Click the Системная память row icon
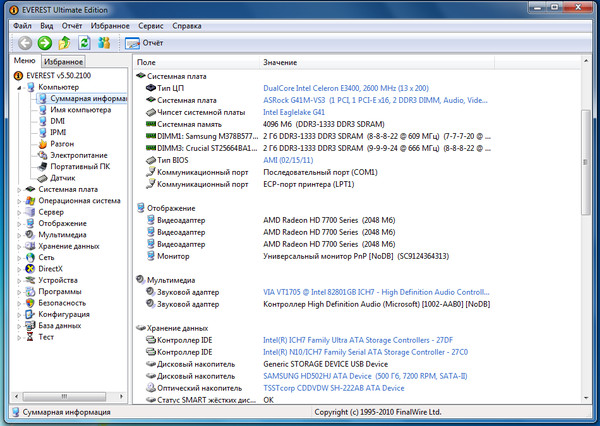The width and height of the screenshot is (600, 426). click(151, 124)
